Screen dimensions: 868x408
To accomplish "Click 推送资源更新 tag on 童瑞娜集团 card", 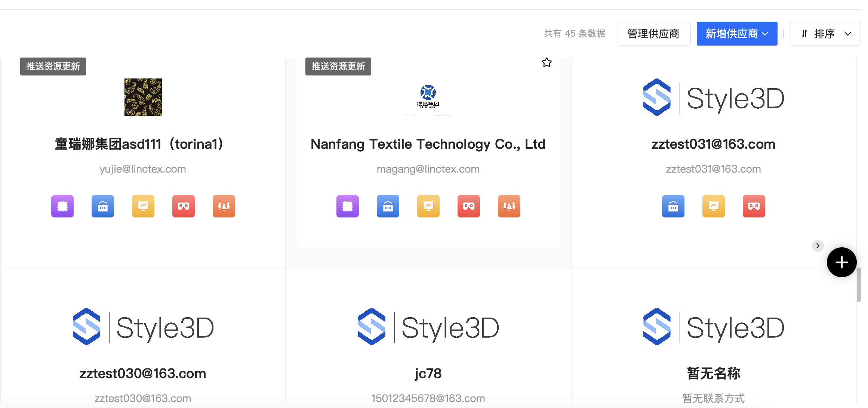I will [x=53, y=67].
